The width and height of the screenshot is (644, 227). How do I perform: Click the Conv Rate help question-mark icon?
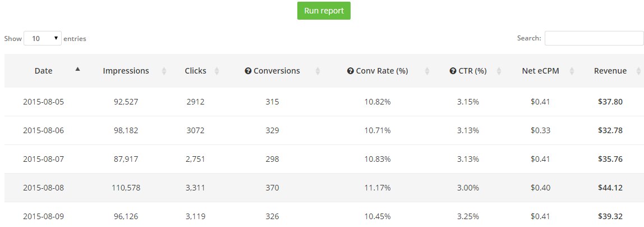tap(351, 71)
